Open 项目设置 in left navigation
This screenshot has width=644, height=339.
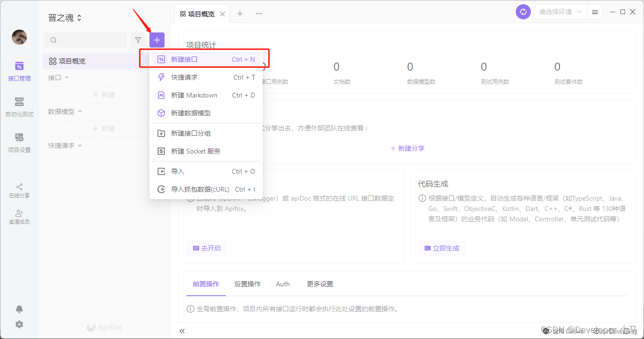click(19, 143)
